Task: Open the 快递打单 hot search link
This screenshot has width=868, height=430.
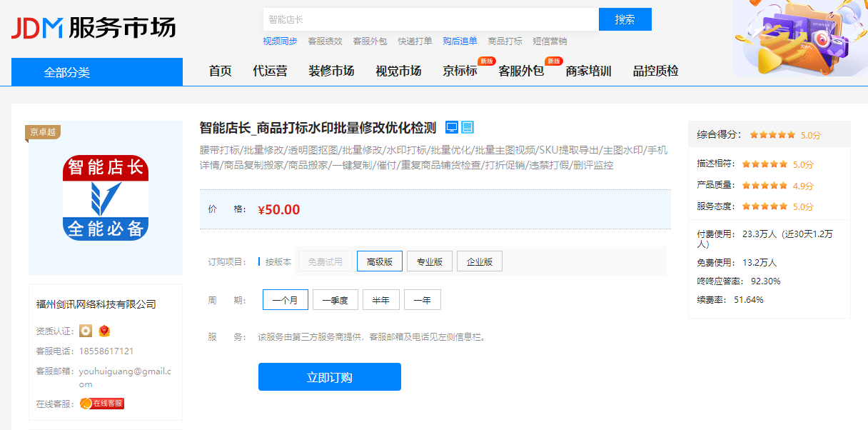Action: [415, 41]
